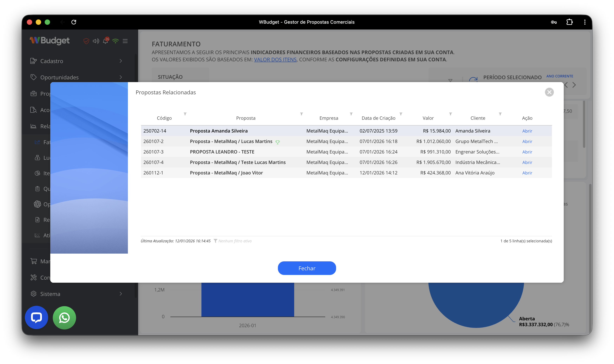Viewport: 614px width, 364px height.
Task: Open the hamburger menu in sidebar
Action: [125, 41]
